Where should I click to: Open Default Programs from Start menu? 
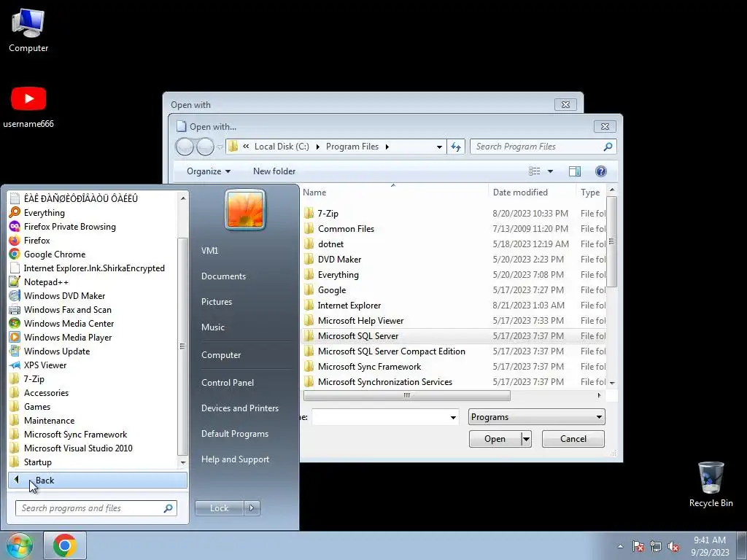tap(234, 434)
